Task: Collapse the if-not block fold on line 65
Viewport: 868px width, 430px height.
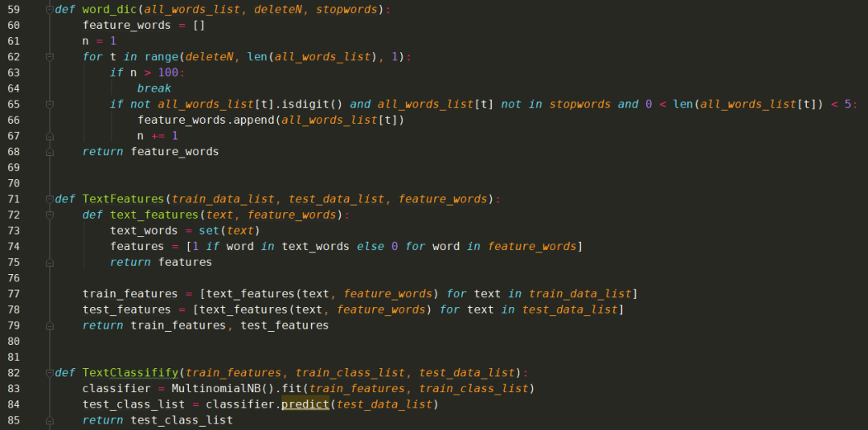Action: pyautogui.click(x=50, y=104)
